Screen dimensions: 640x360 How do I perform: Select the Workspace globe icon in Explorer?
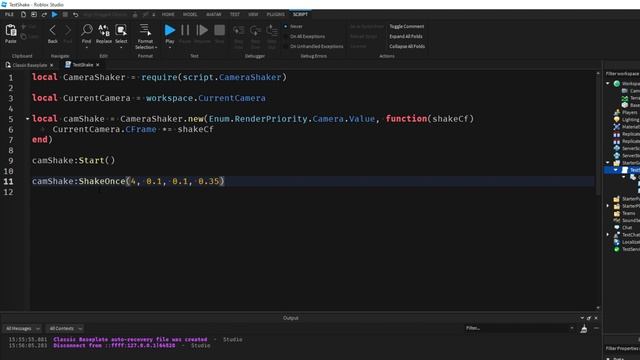pyautogui.click(x=617, y=84)
